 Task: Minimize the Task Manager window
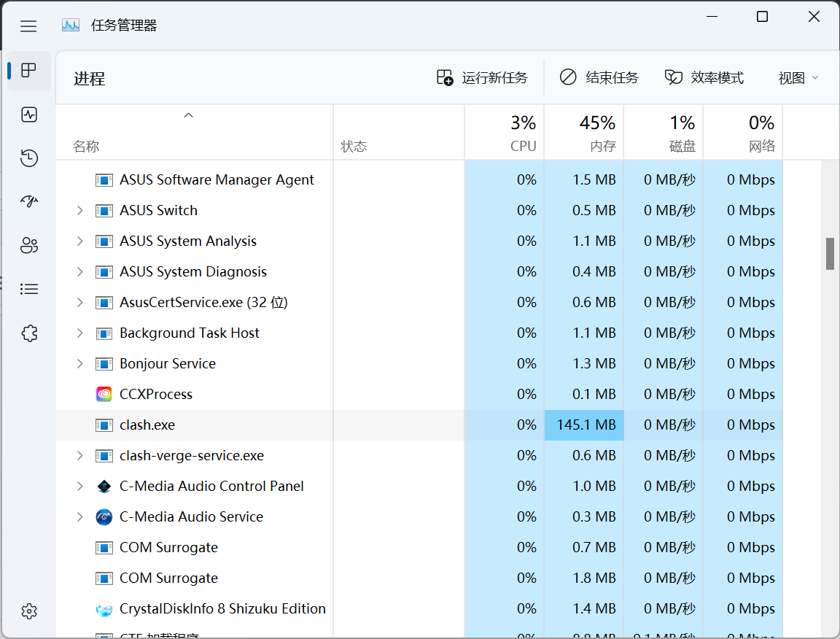712,17
